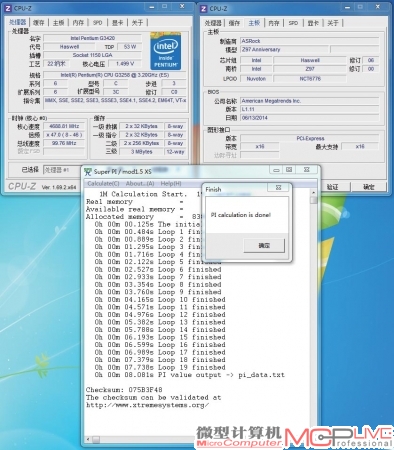This screenshot has height=450, width=394.
Task: Maximize the Super PI window
Action: click(289, 170)
